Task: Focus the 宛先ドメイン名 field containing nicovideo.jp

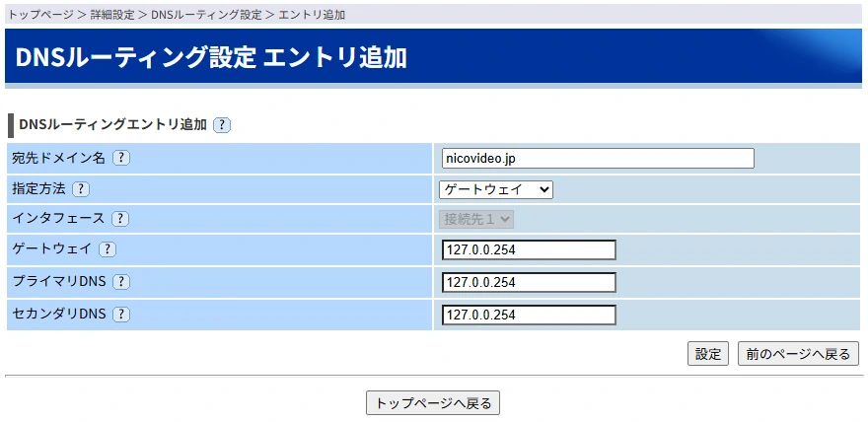Action: tap(598, 158)
